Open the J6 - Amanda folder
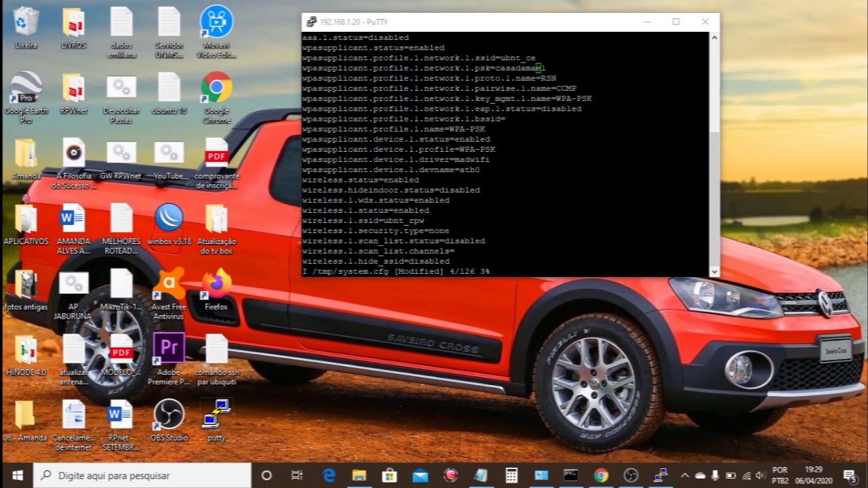The height and width of the screenshot is (488, 868). click(26, 421)
